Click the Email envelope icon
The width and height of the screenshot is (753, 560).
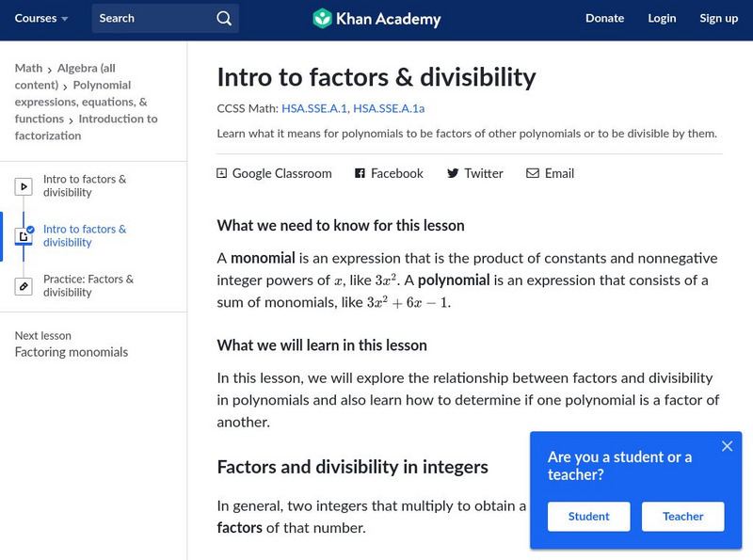533,173
